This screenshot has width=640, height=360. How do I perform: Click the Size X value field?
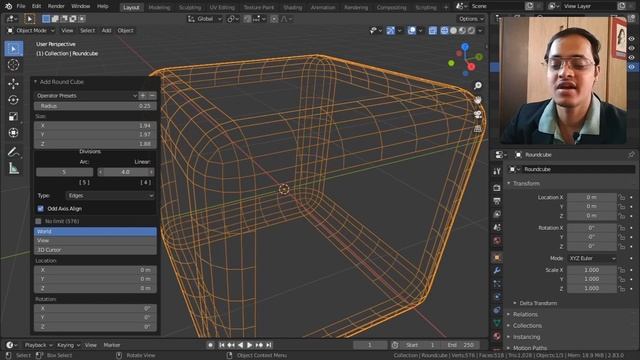click(x=95, y=125)
